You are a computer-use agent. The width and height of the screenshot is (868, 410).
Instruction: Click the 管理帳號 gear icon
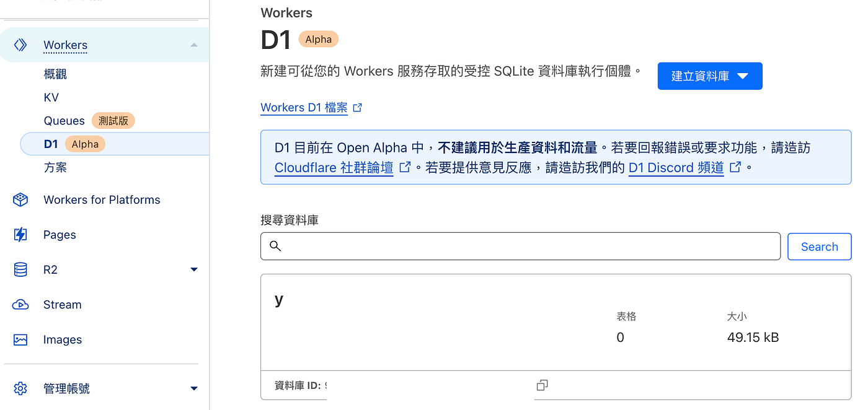pyautogui.click(x=20, y=388)
